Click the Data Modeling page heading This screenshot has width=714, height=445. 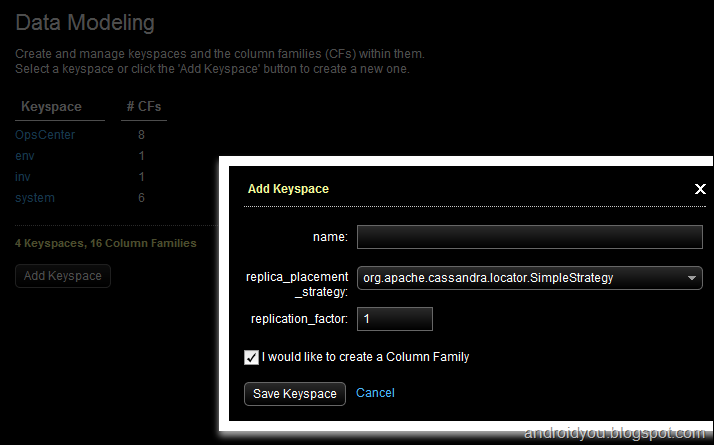point(85,22)
